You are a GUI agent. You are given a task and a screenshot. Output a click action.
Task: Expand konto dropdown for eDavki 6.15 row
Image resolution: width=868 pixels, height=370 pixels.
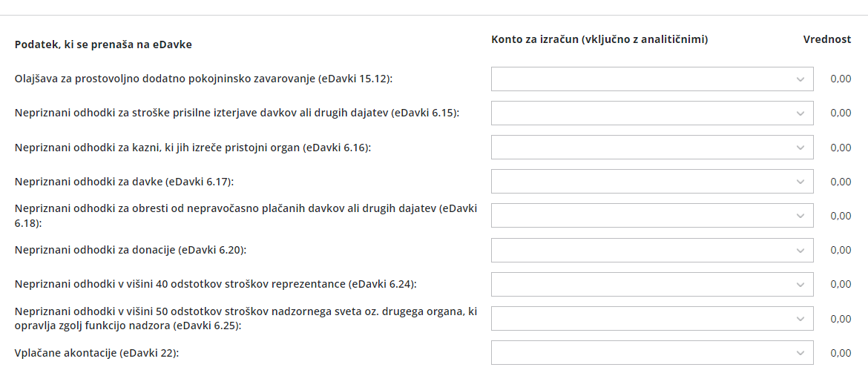coord(652,113)
